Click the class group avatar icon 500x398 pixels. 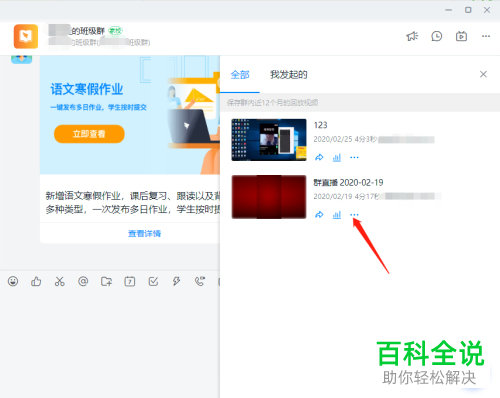[x=26, y=36]
